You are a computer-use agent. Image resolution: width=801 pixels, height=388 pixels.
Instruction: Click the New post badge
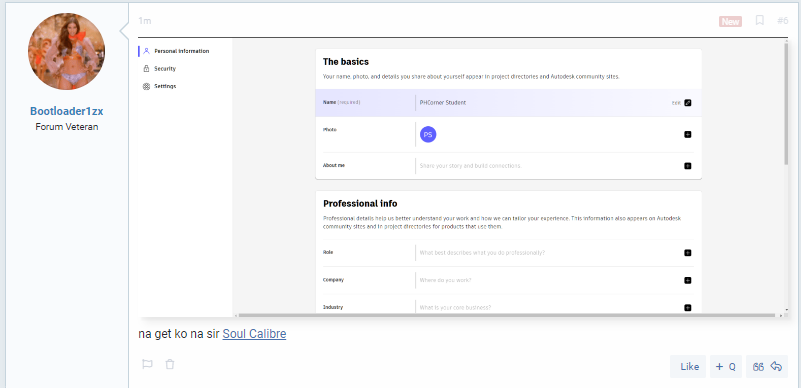click(x=731, y=21)
